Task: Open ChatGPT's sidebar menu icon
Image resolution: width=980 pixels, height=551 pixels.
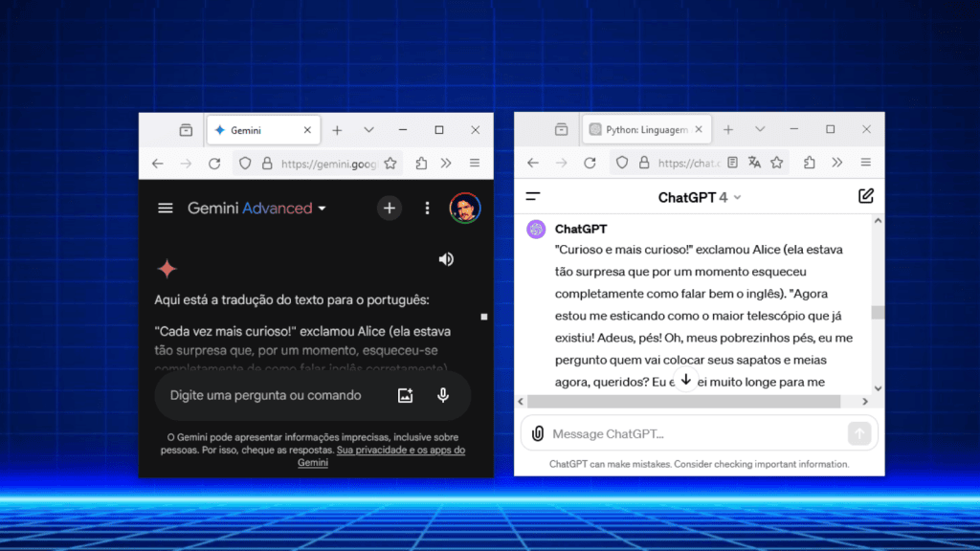Action: click(x=534, y=195)
